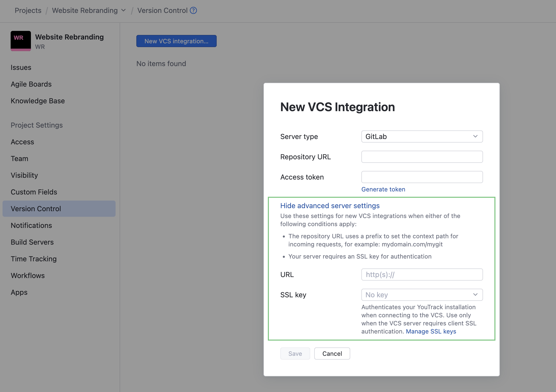Open Agile Boards

pyautogui.click(x=31, y=84)
